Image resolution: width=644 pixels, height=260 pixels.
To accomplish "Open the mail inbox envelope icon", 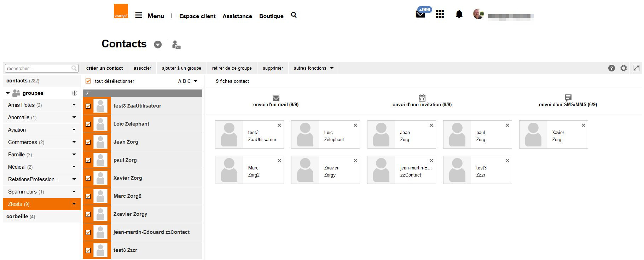I will 420,14.
